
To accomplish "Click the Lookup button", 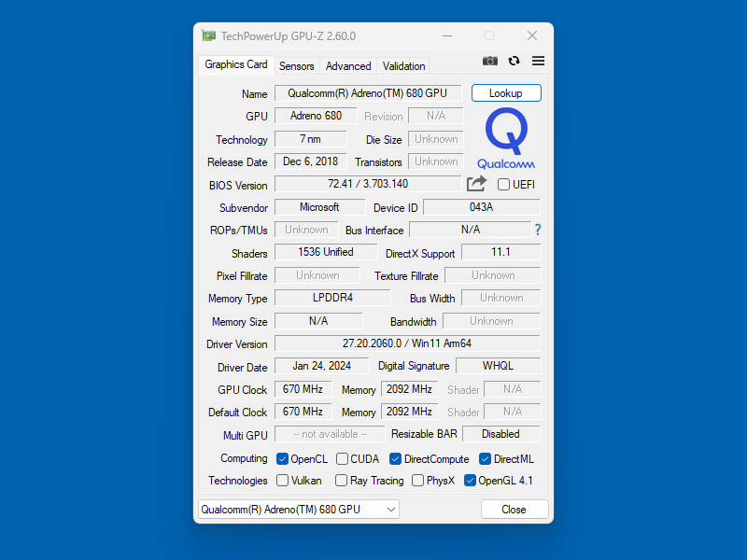I will [x=506, y=92].
